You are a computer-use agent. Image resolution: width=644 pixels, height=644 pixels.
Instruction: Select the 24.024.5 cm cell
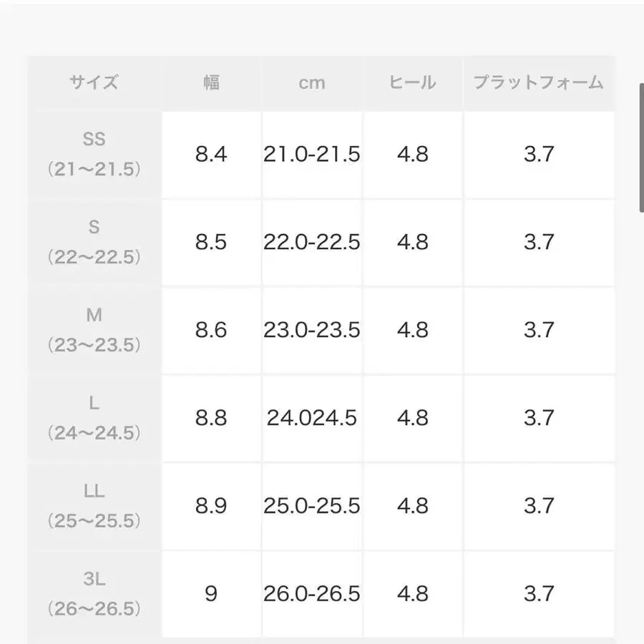click(x=311, y=418)
